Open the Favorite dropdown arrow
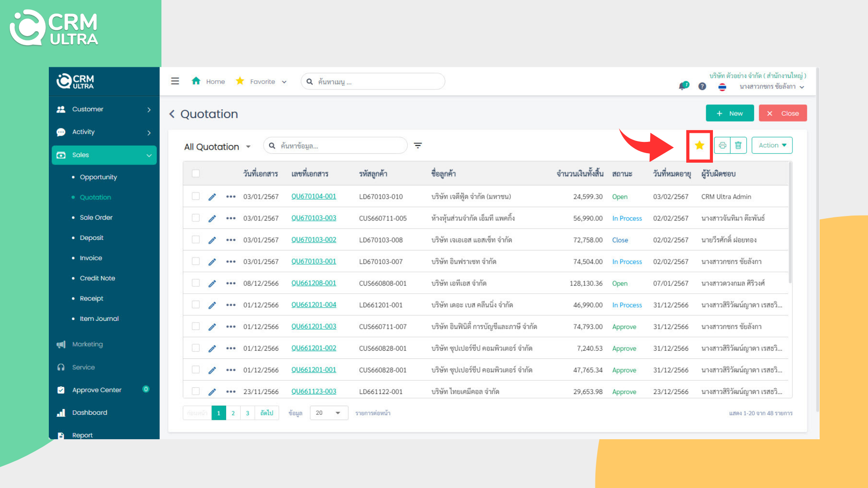 (284, 82)
